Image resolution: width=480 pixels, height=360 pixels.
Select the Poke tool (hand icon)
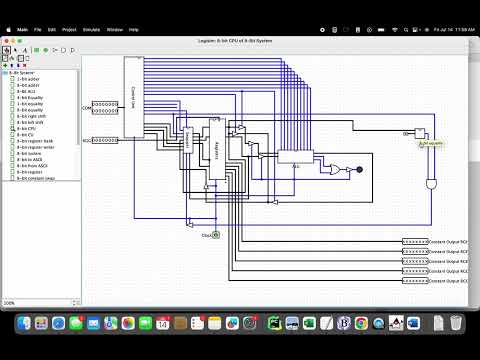click(6, 50)
